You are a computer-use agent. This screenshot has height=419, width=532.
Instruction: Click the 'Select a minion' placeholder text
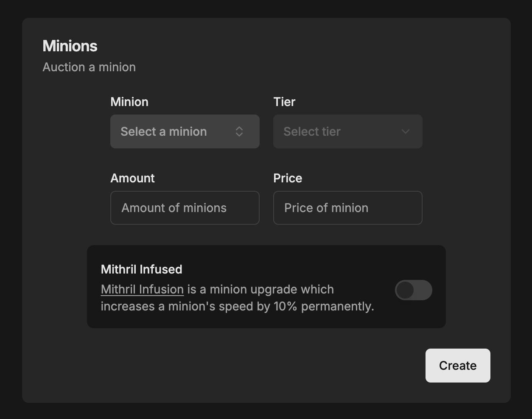[x=164, y=131]
